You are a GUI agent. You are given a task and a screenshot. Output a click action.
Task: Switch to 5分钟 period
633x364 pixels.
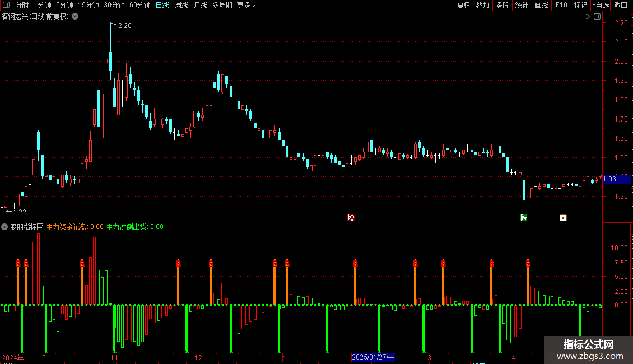point(64,5)
